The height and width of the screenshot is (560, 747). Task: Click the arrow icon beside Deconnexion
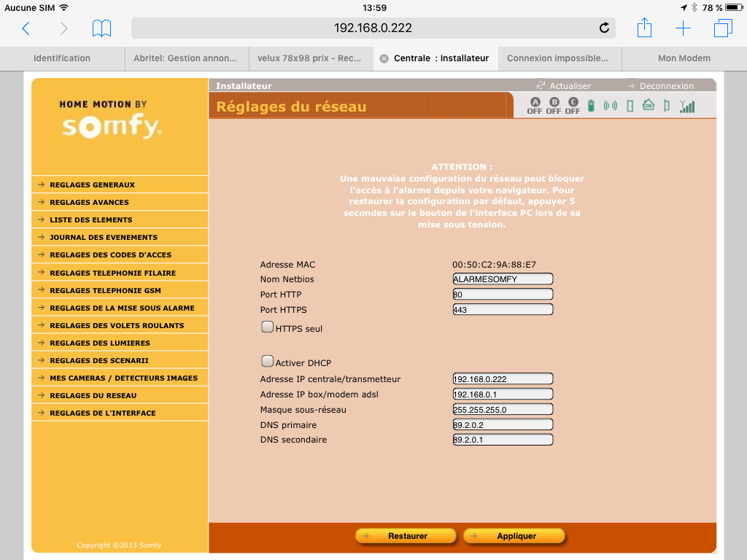coord(632,86)
